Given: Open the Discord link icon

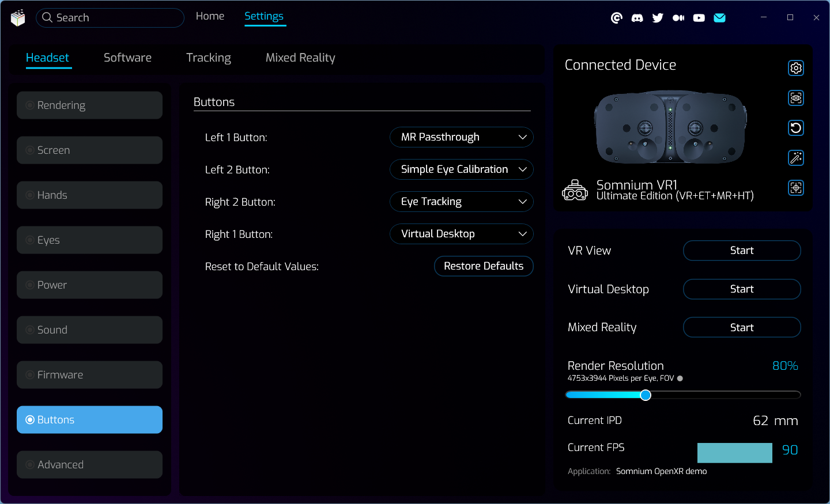Looking at the screenshot, I should (x=637, y=18).
